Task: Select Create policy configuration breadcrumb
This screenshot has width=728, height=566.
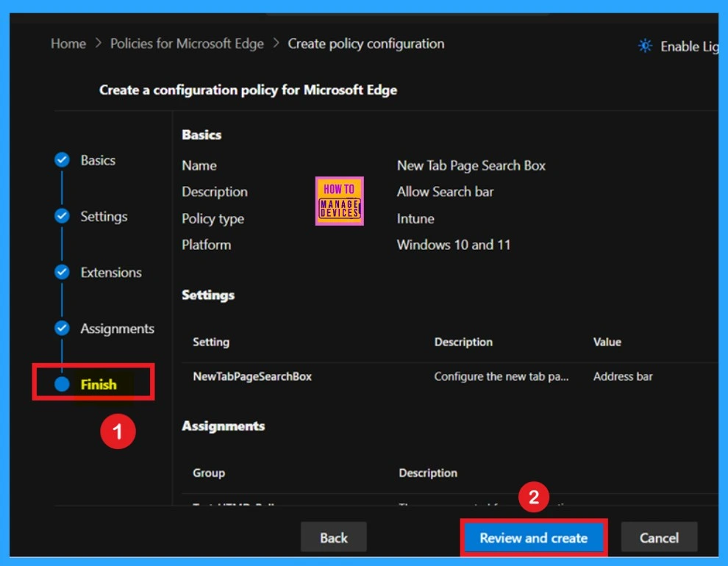Action: pyautogui.click(x=365, y=44)
